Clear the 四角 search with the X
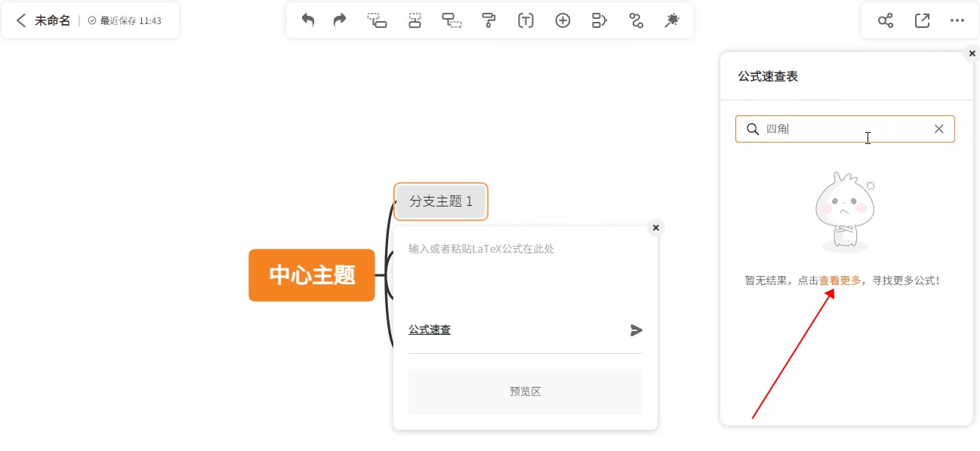The height and width of the screenshot is (451, 980). point(938,128)
